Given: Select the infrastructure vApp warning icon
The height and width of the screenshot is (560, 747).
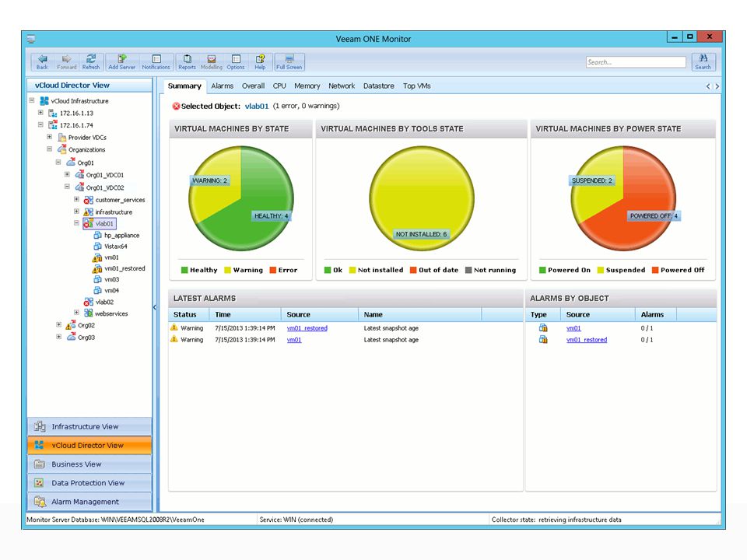Looking at the screenshot, I should pos(89,212).
